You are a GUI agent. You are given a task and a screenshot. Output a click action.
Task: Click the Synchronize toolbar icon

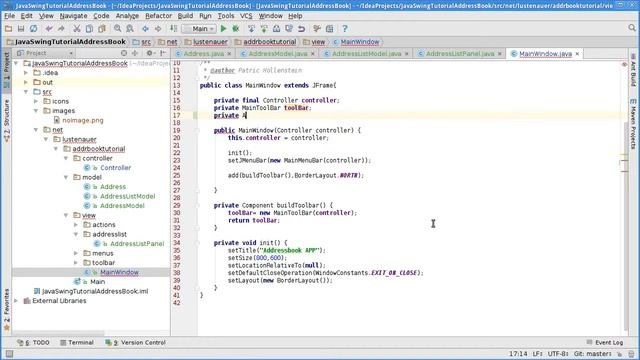33,29
